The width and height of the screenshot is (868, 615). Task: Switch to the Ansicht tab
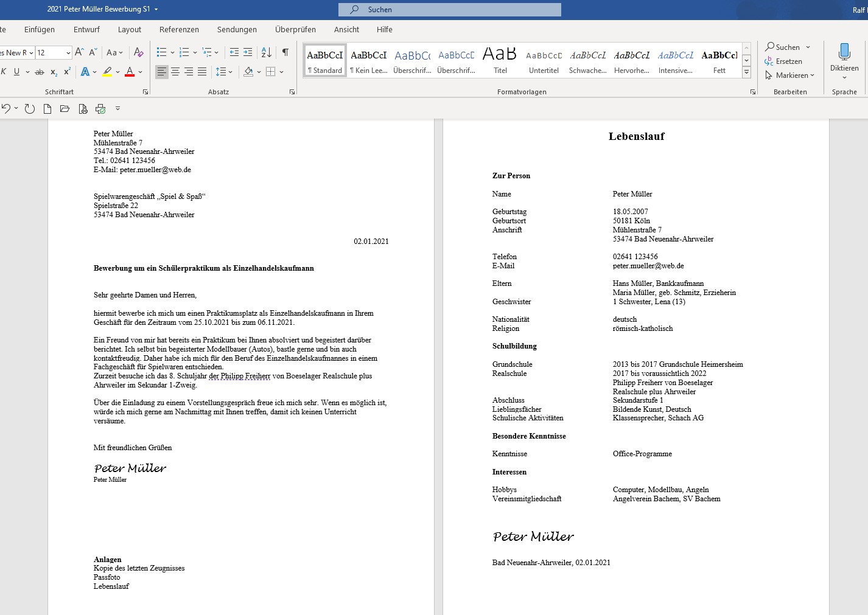tap(346, 29)
